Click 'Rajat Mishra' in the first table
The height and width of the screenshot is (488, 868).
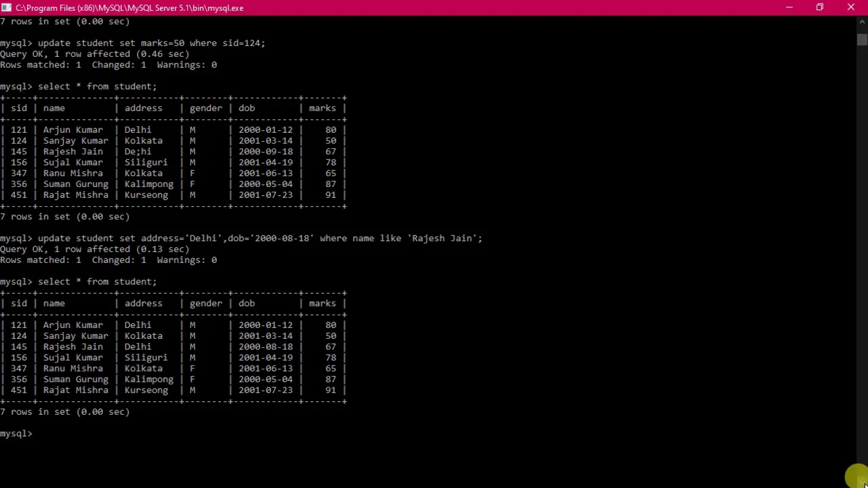click(x=75, y=195)
